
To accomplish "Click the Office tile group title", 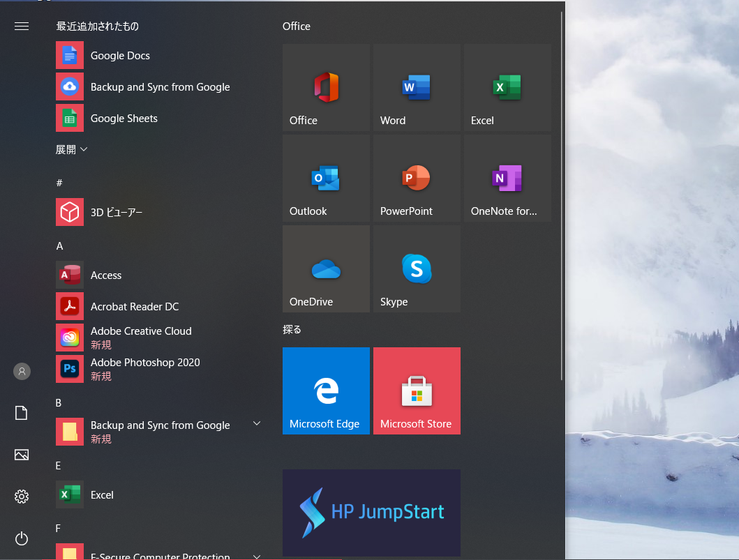I will (x=297, y=27).
